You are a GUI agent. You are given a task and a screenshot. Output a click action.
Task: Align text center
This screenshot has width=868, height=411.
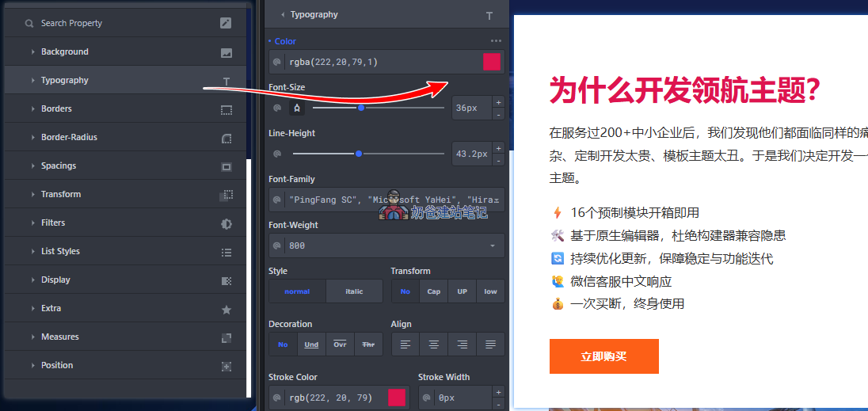coord(434,344)
